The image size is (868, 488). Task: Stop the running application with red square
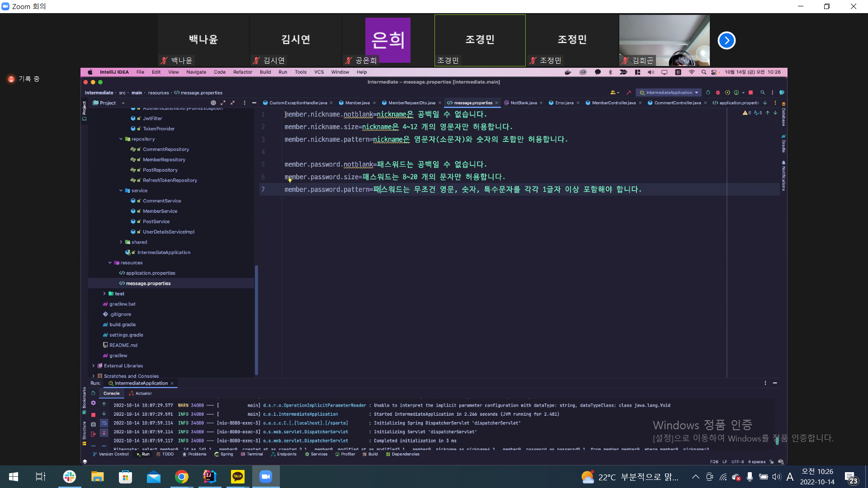(x=750, y=93)
